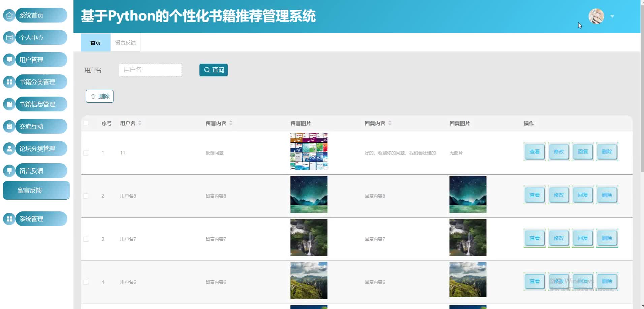Click the grid icon beside 系统管理

click(x=9, y=219)
